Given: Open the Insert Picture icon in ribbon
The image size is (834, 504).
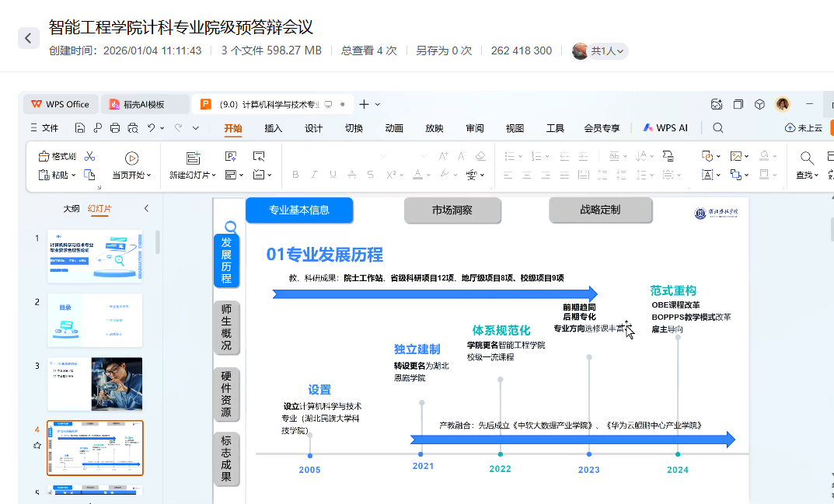Looking at the screenshot, I should coord(735,156).
